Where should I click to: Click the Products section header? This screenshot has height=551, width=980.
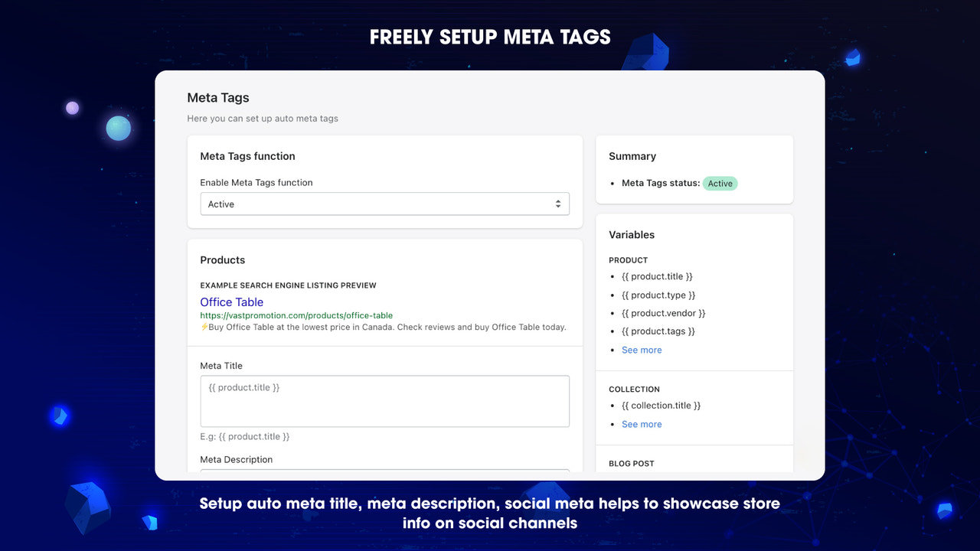[x=222, y=259]
